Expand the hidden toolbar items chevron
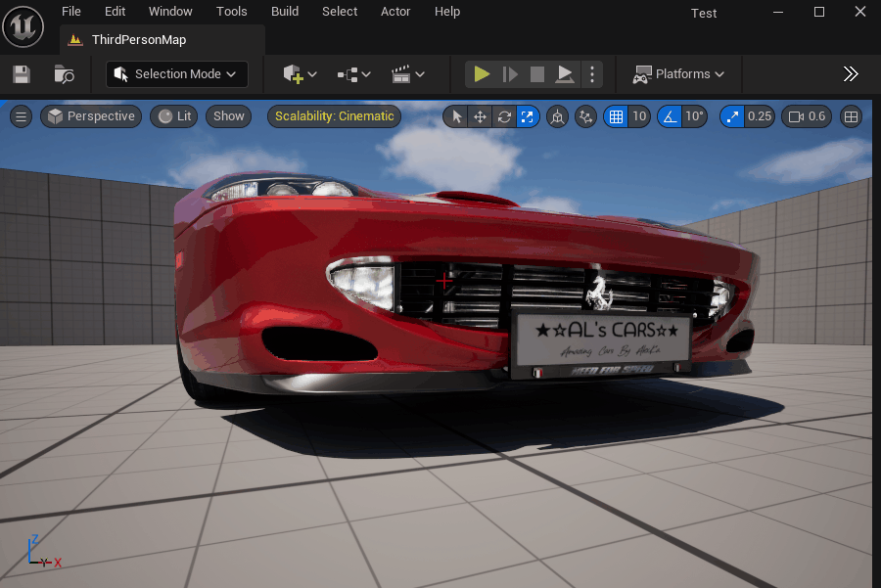881x588 pixels. click(851, 74)
